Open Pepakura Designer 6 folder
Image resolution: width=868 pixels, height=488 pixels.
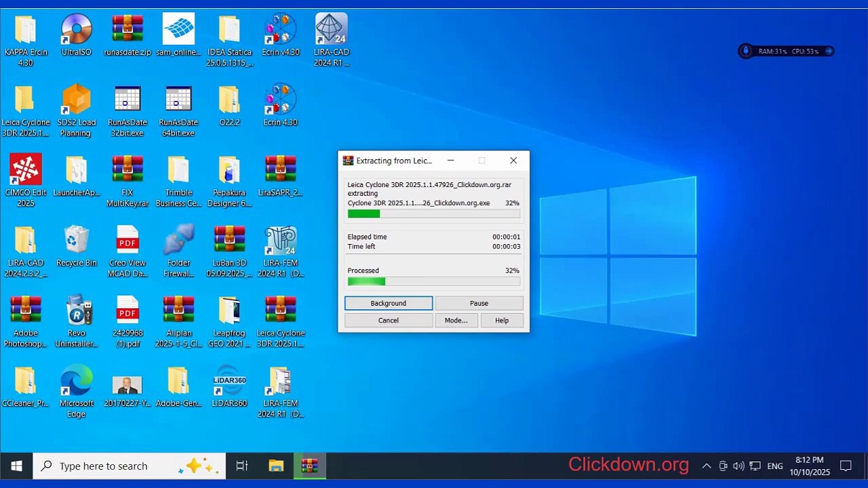point(229,181)
